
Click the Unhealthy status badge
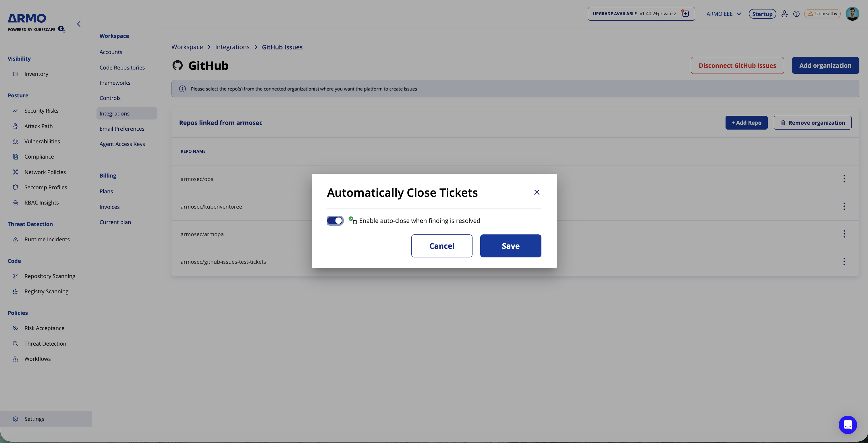[x=822, y=14]
